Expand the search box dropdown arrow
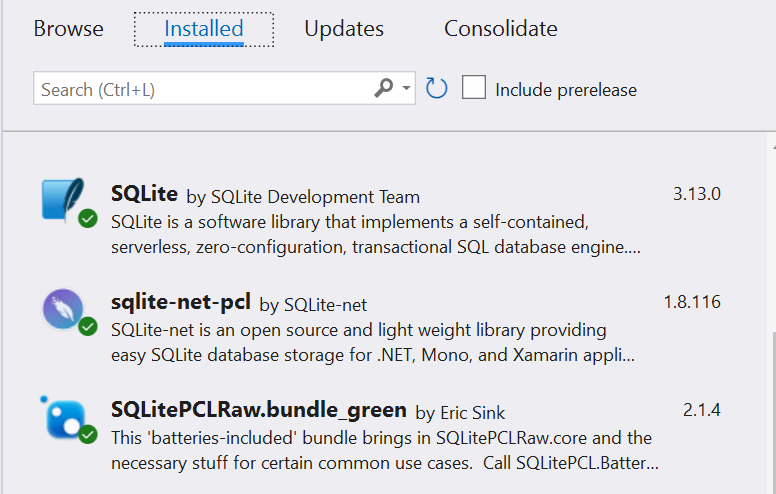The image size is (776, 494). 406,89
